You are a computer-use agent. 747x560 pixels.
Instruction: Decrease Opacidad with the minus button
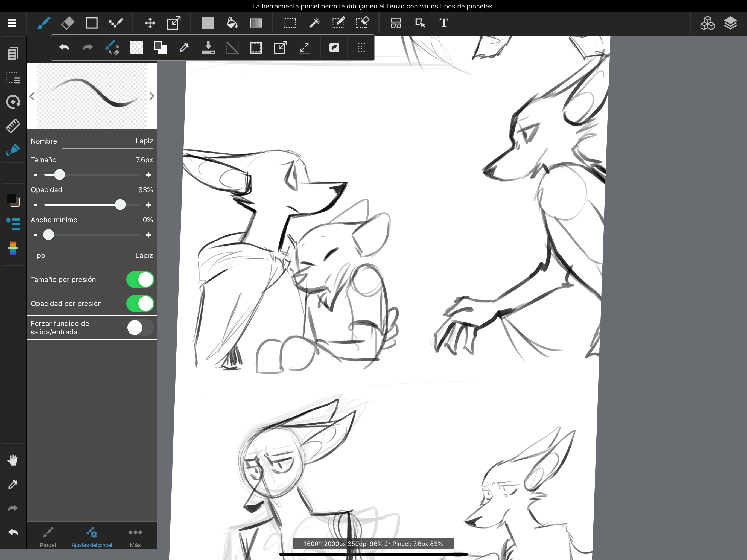(36, 205)
